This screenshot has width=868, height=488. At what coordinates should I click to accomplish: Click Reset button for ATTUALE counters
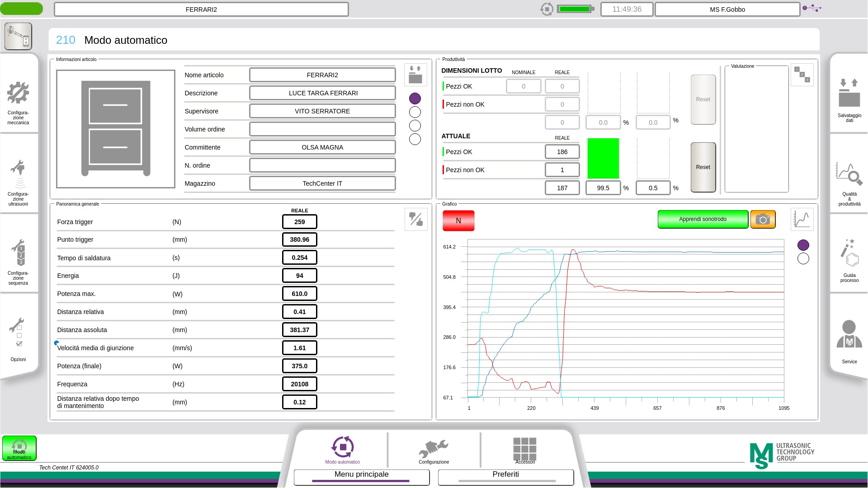pos(703,167)
